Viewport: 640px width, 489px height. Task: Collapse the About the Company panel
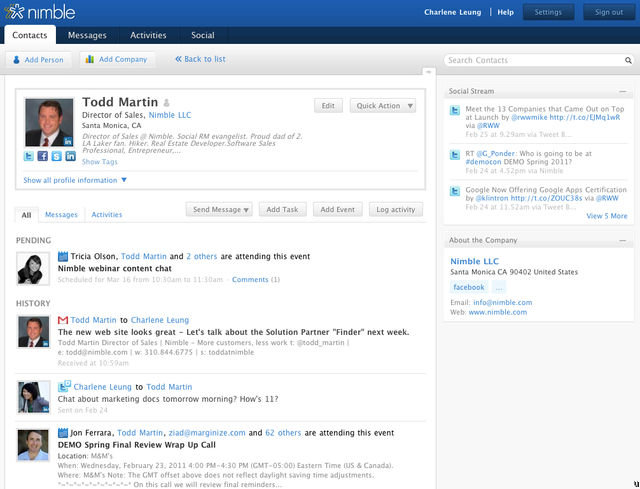click(x=622, y=240)
